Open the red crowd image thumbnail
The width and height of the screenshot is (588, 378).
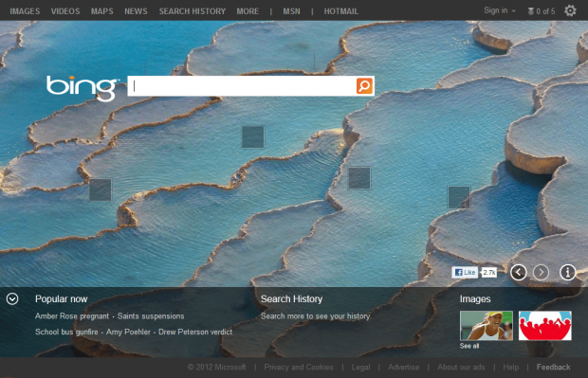pos(545,326)
